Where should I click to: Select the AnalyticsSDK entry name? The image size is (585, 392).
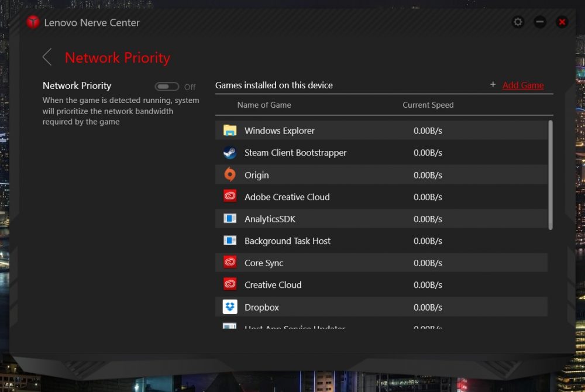pos(270,219)
